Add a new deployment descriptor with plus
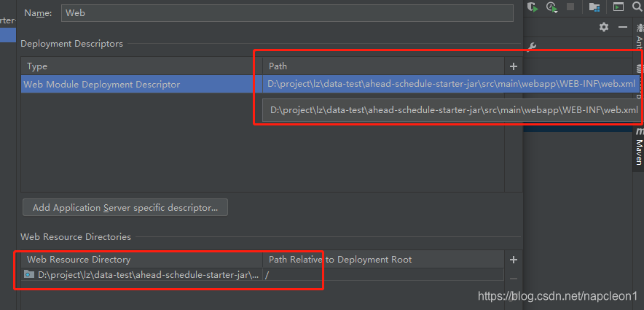The width and height of the screenshot is (644, 310). (x=513, y=66)
